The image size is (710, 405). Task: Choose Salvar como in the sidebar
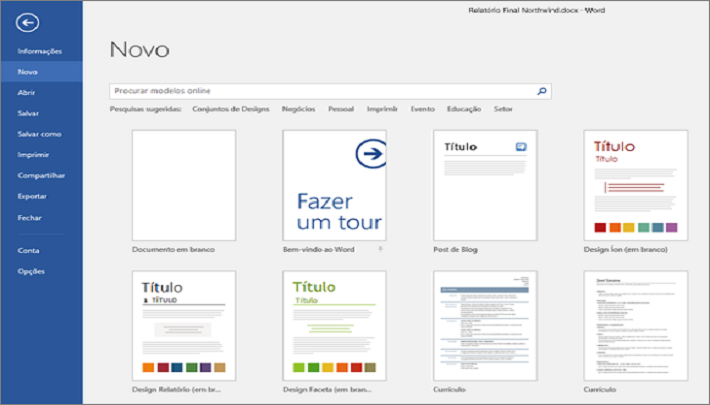[39, 134]
